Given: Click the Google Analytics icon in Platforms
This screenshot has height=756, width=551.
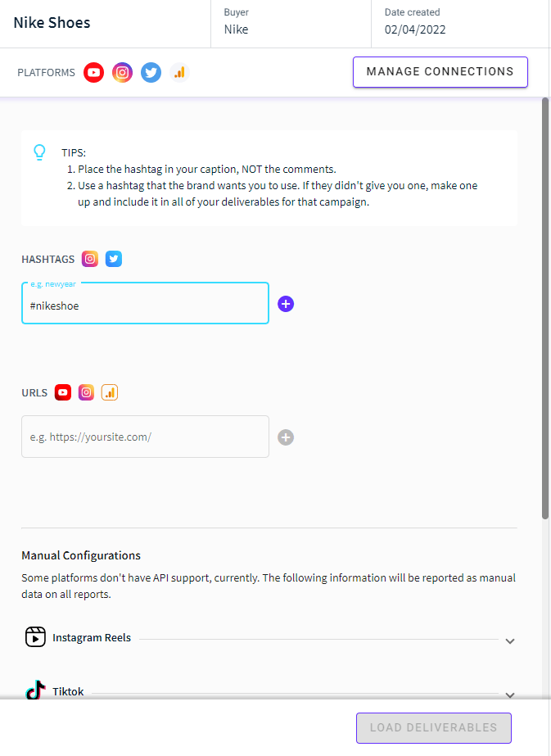Looking at the screenshot, I should [x=179, y=73].
